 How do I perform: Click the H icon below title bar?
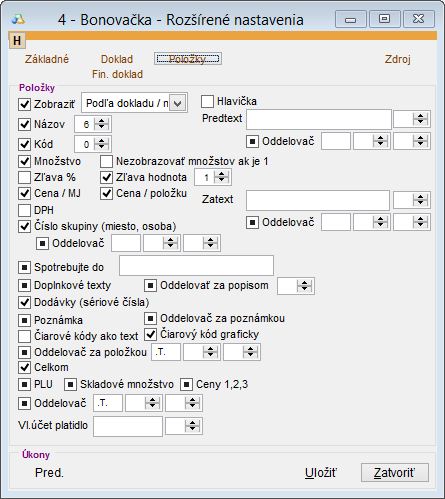point(17,40)
